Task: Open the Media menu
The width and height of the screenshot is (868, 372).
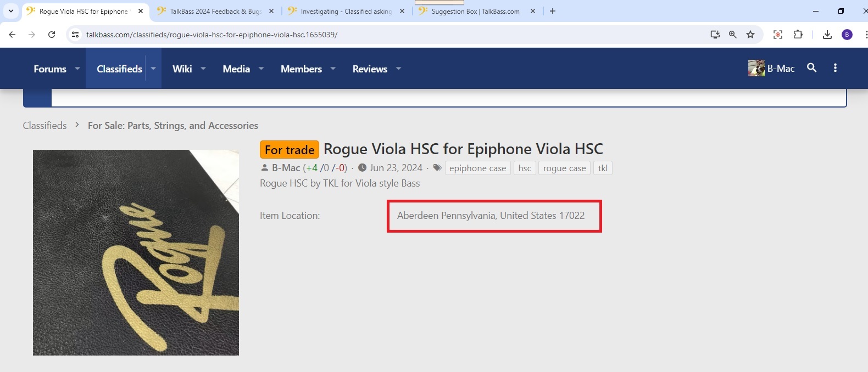Action: 236,69
